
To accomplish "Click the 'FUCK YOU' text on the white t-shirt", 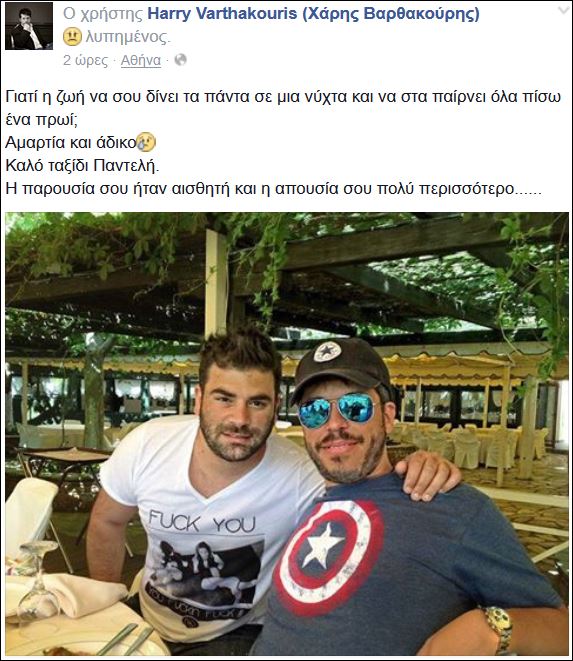I will [x=202, y=522].
